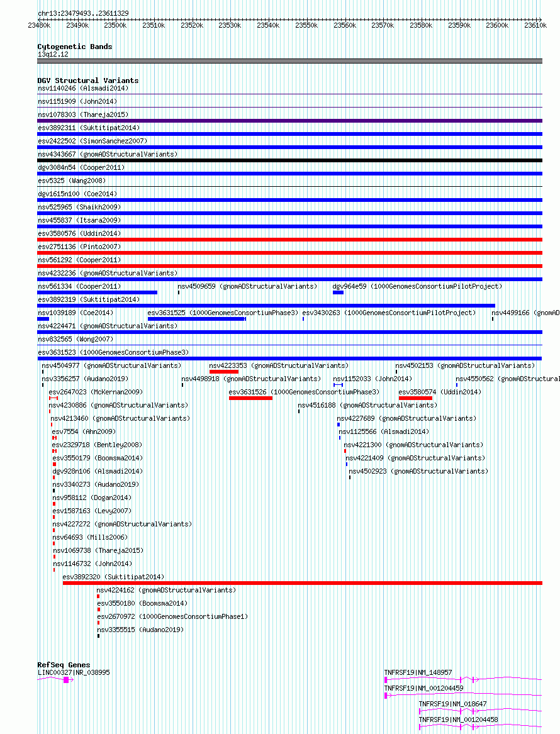Click the nsv3340273 (Audano2019) label
The image size is (560, 734).
(x=96, y=484)
